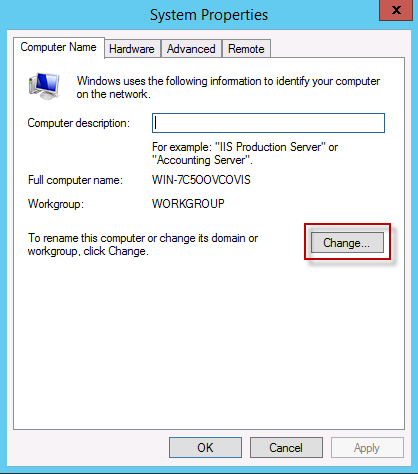Screen dimensions: 418x474
Task: Click the computer monitor icon
Action: 44,86
